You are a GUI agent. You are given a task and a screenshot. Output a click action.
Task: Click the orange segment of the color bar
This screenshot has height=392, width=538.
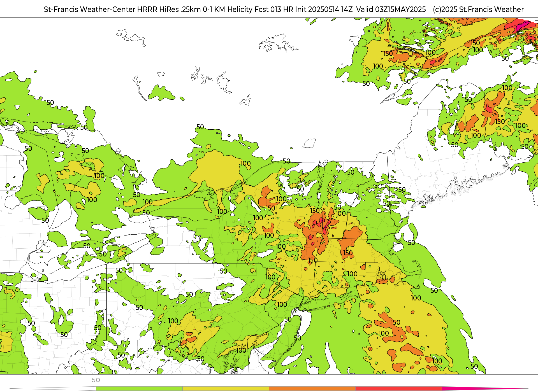[312, 389]
